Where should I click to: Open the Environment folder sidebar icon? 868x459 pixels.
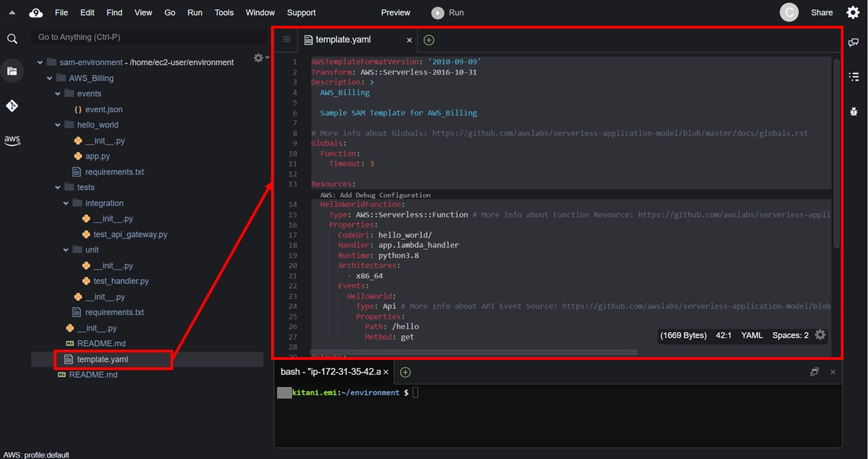pos(12,71)
